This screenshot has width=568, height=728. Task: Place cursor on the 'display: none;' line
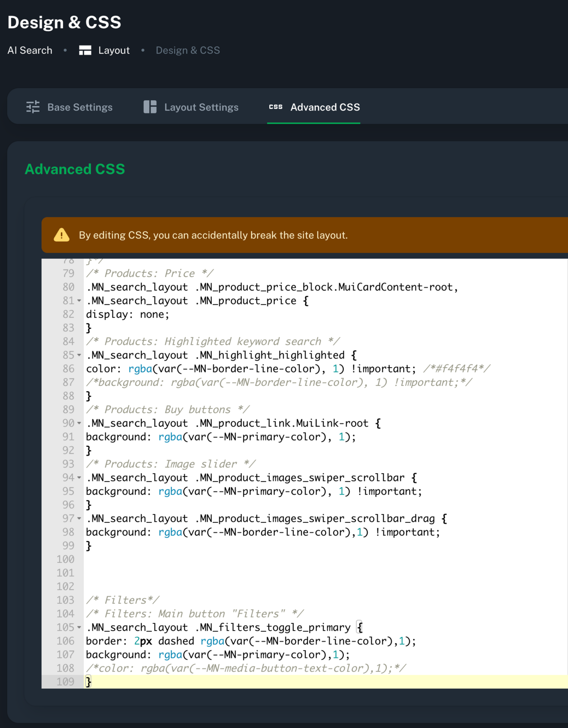coord(128,314)
